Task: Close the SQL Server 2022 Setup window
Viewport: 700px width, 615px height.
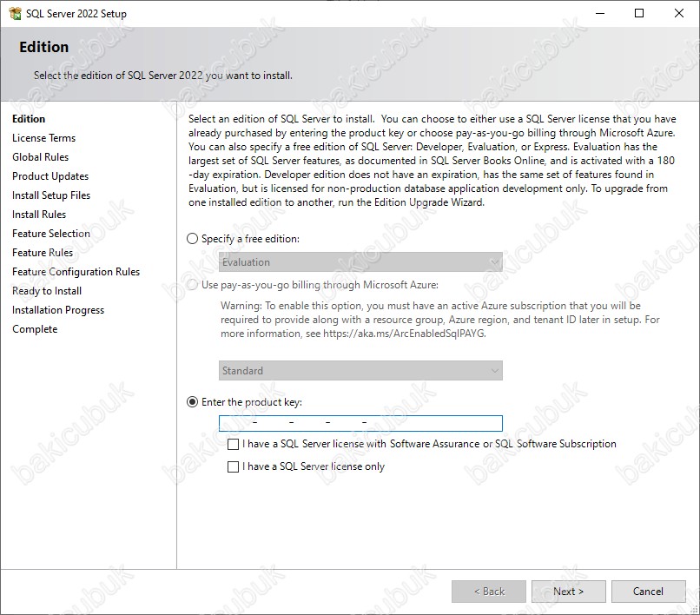Action: click(679, 13)
